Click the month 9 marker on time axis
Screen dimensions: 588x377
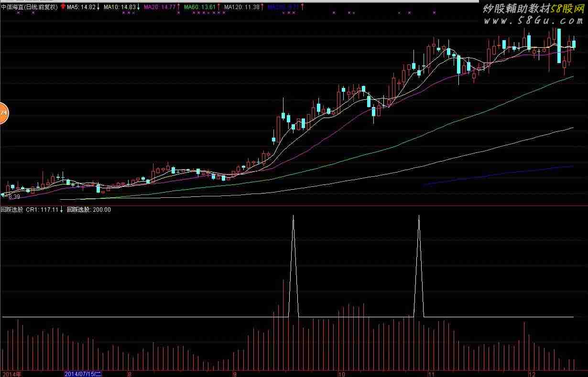point(234,374)
